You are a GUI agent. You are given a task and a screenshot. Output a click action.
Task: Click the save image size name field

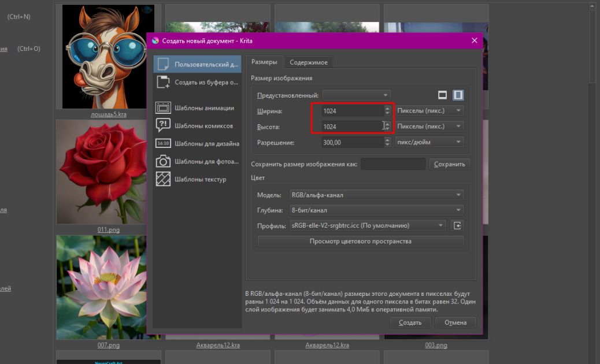(393, 164)
